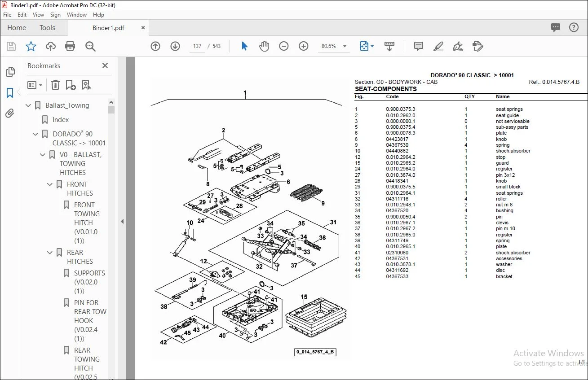588x380 pixels.
Task: Close the Binder1.pdf tab
Action: tap(143, 27)
